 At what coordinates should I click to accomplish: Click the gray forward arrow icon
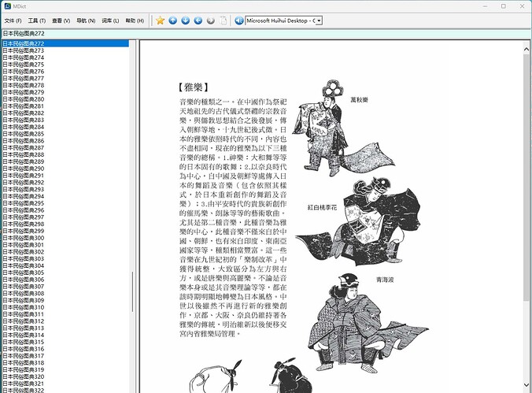(211, 20)
